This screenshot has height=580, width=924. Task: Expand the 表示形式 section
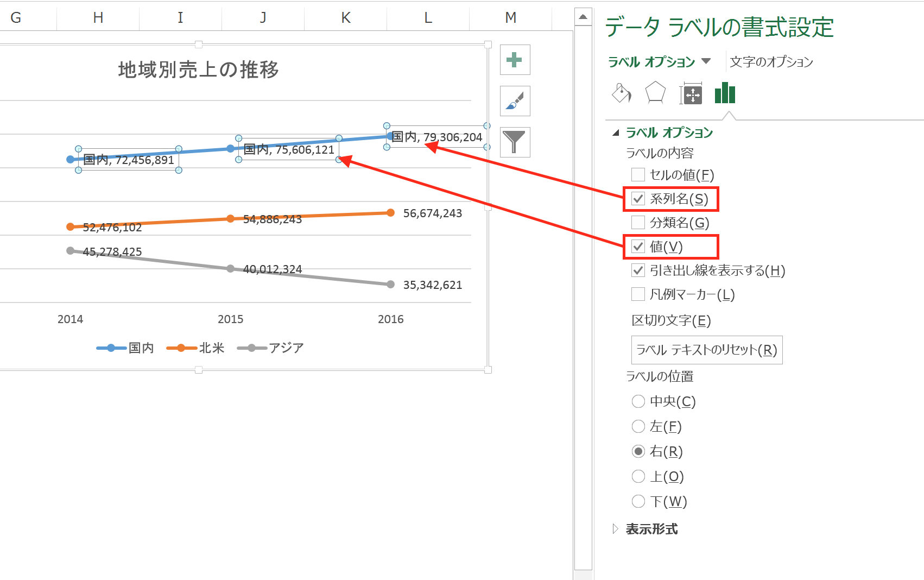[616, 529]
